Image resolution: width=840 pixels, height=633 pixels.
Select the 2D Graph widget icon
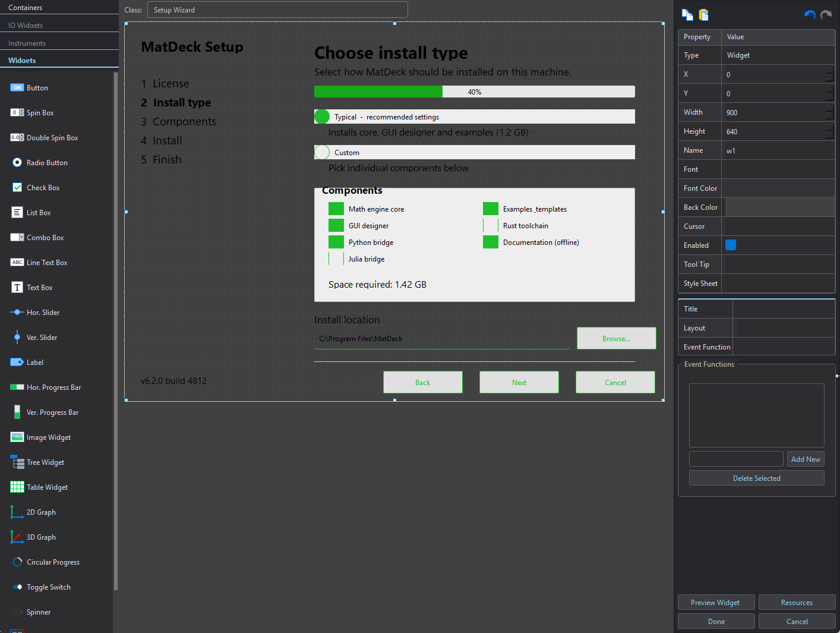click(17, 512)
